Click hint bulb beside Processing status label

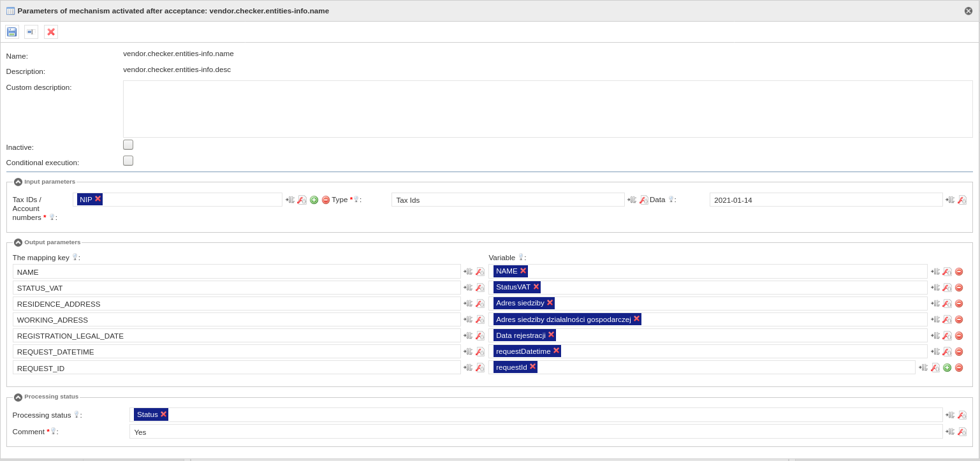click(x=77, y=414)
